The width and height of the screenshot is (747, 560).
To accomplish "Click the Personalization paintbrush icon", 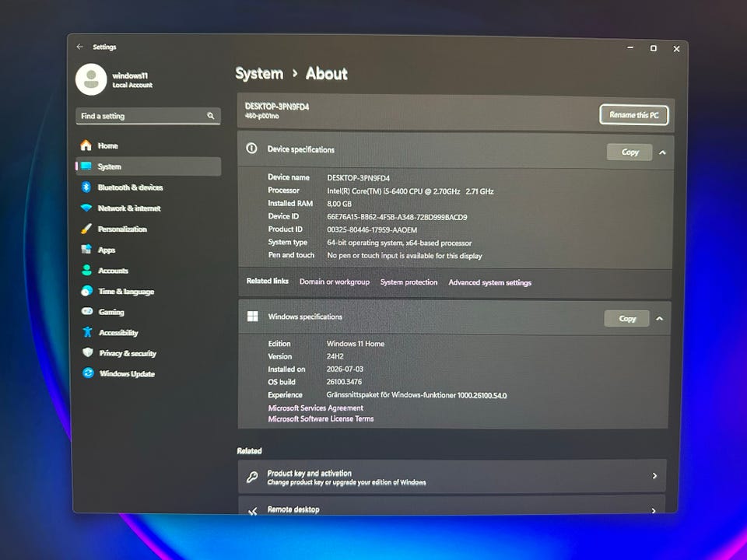I will tap(86, 229).
